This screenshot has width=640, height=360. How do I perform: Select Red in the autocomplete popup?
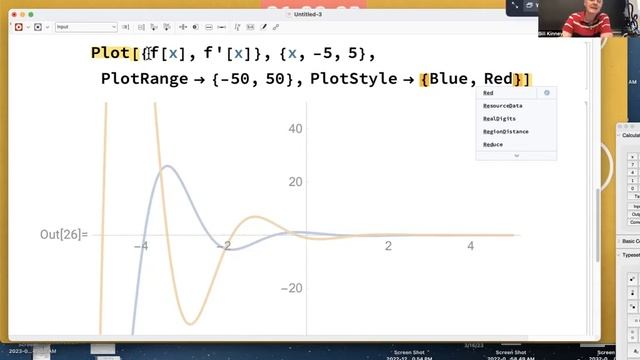tap(506, 93)
